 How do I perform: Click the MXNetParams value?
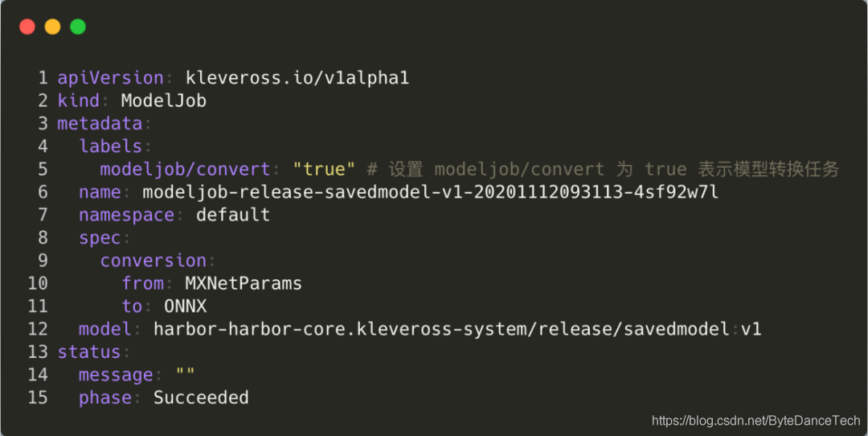point(244,283)
